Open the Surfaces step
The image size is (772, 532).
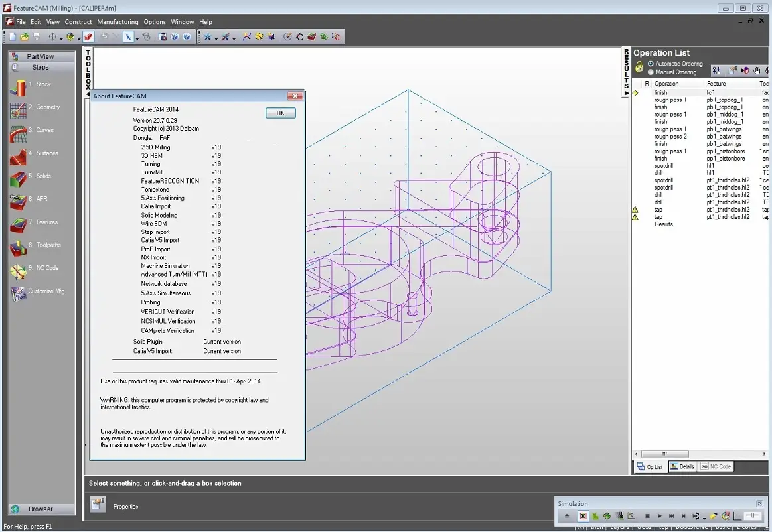33,156
